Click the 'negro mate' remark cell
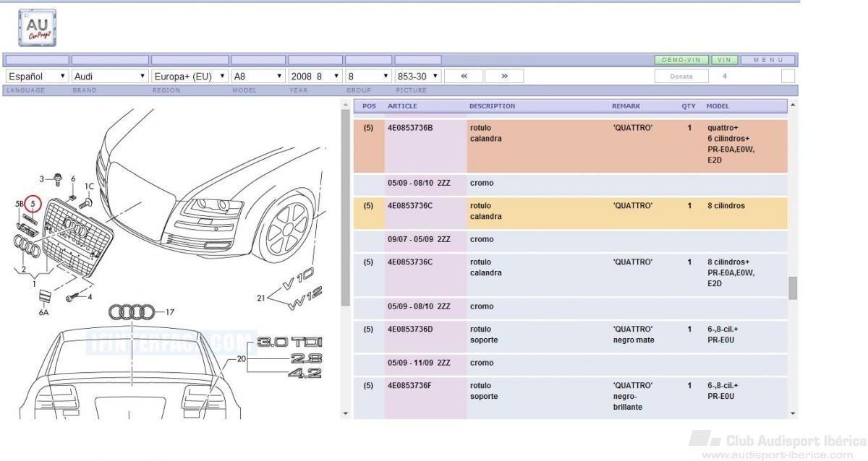The height and width of the screenshot is (461, 868). click(x=634, y=340)
